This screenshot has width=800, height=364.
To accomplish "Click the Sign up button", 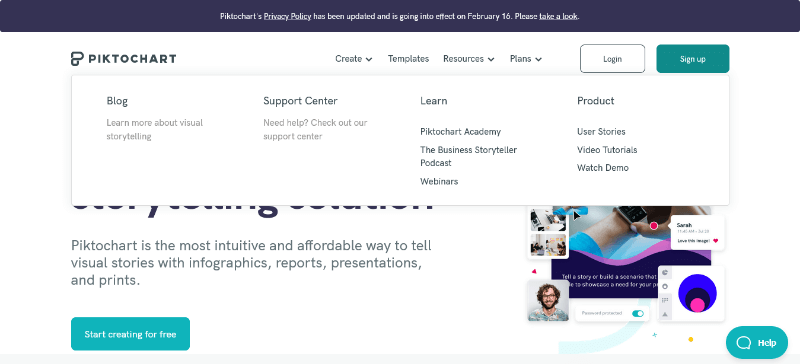I will tap(692, 59).
